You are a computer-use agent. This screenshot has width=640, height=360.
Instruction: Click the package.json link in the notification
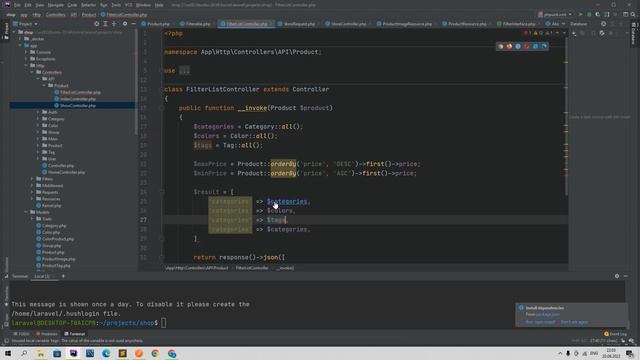click(548, 314)
